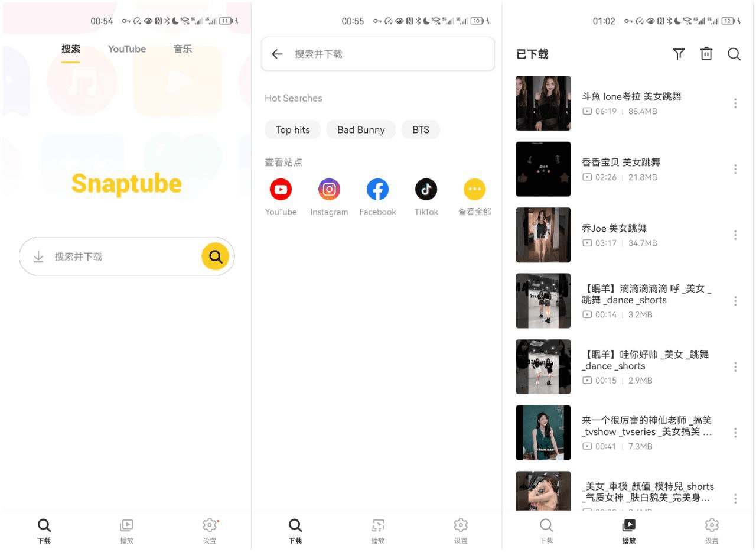
Task: Open 设置 gear in first screen bottom bar
Action: (210, 531)
